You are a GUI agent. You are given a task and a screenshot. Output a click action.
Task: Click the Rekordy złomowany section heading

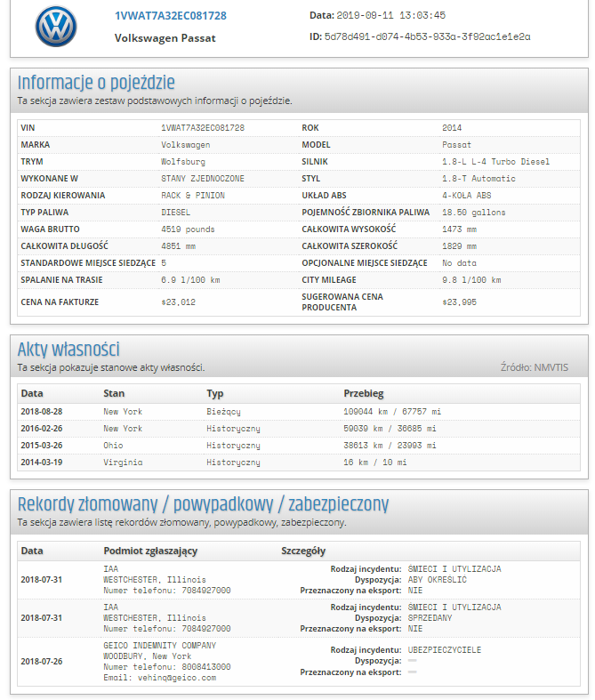[203, 504]
